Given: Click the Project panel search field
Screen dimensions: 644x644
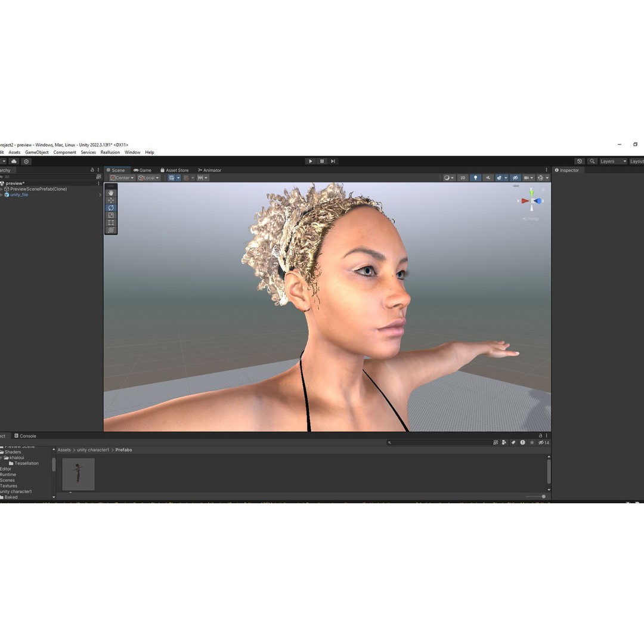Looking at the screenshot, I should coord(439,442).
